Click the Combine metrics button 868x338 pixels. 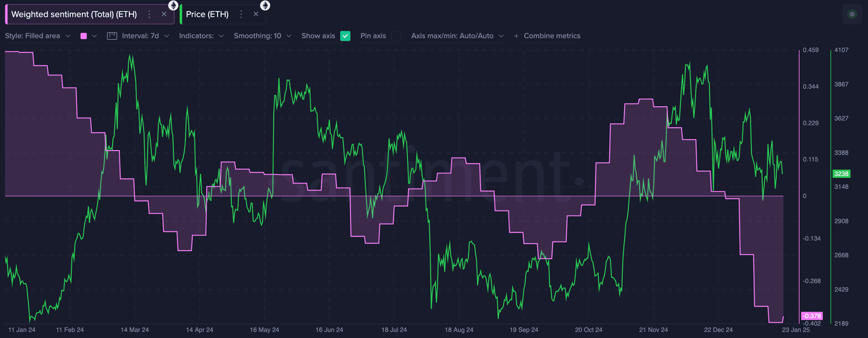(546, 36)
